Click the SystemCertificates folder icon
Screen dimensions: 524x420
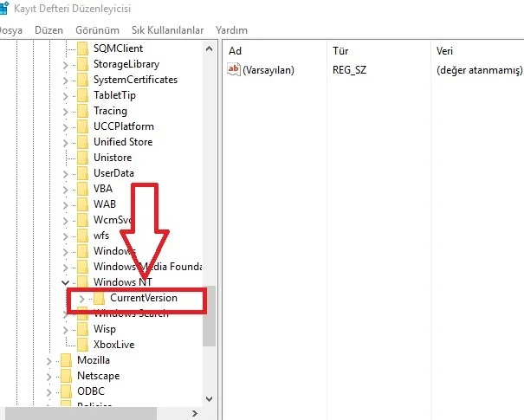82,80
